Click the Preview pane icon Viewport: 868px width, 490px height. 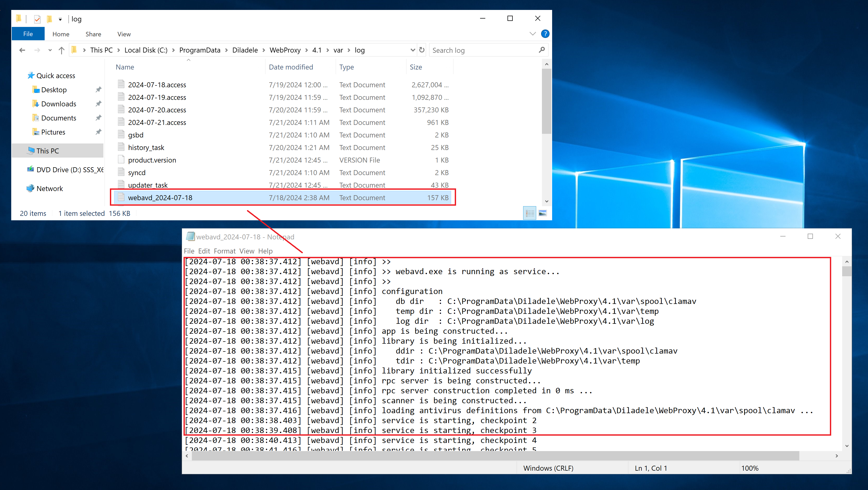542,212
